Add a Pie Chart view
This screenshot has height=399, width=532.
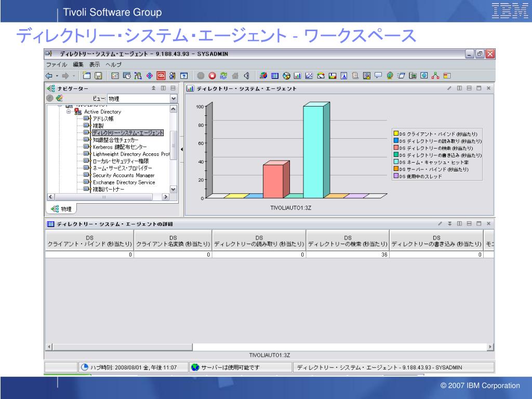coord(286,76)
